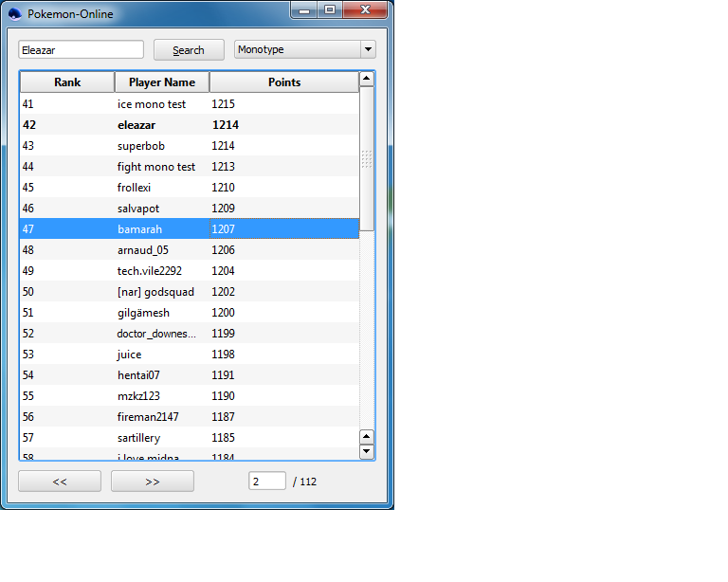Viewport: 728px width, 582px height.
Task: Select the fight mono test row
Action: pos(190,167)
